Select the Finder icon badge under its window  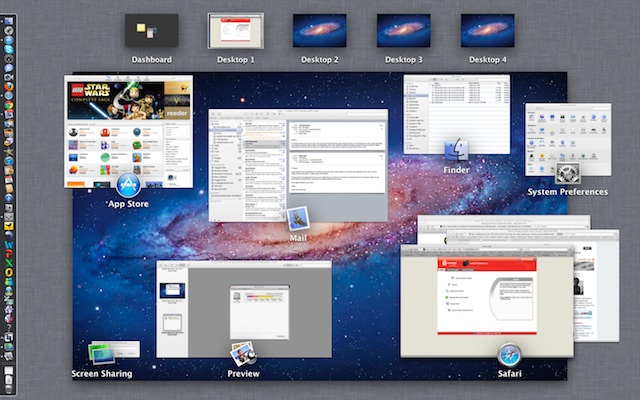tap(456, 152)
